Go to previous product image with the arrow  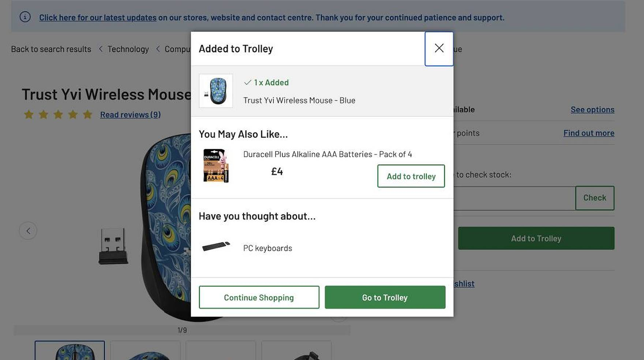pos(28,230)
